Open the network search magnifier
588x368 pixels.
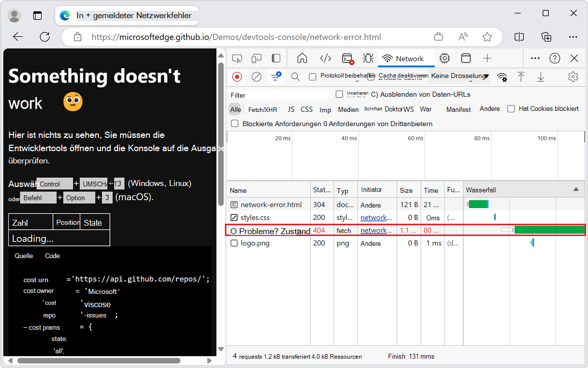295,77
